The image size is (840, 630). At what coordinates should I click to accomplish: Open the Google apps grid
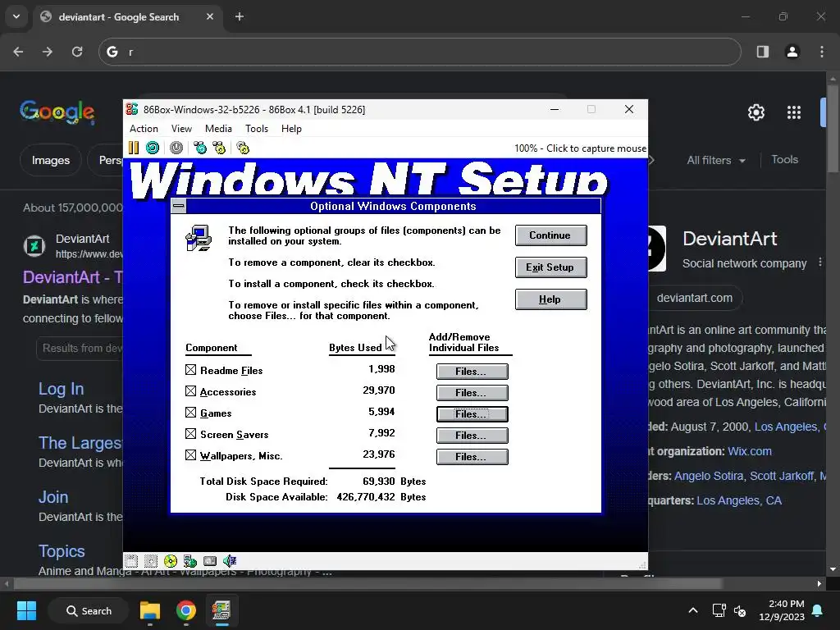(x=794, y=112)
